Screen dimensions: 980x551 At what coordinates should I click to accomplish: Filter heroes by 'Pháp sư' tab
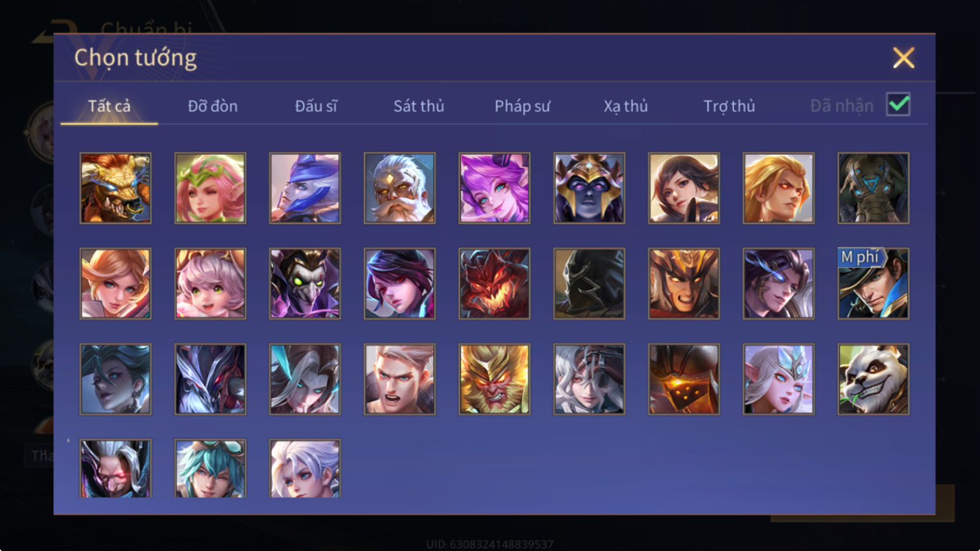click(522, 106)
